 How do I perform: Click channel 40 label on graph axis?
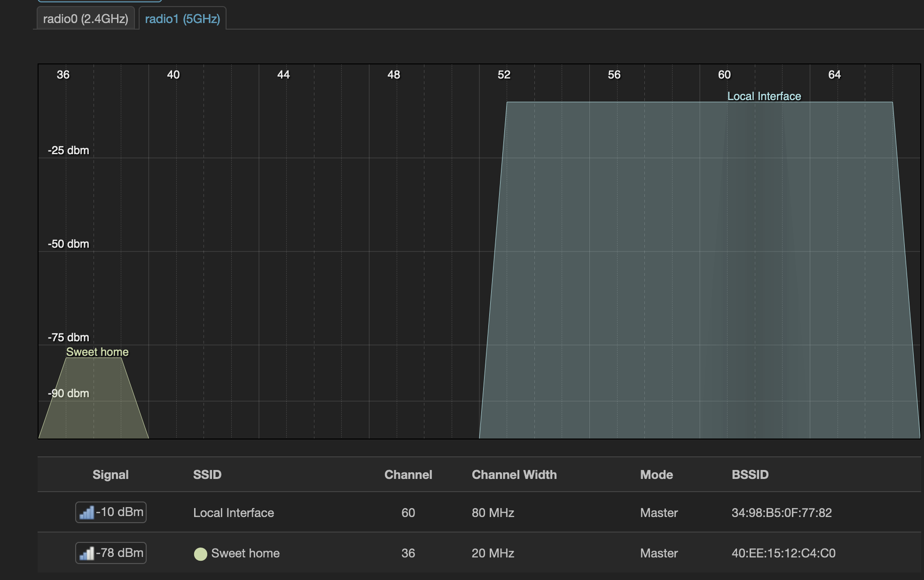pyautogui.click(x=173, y=75)
